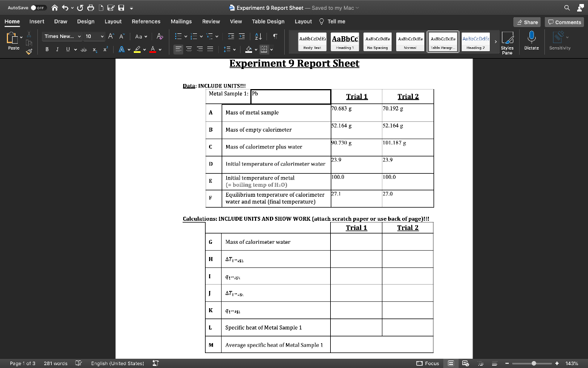Start Dictate microphone

tap(531, 41)
